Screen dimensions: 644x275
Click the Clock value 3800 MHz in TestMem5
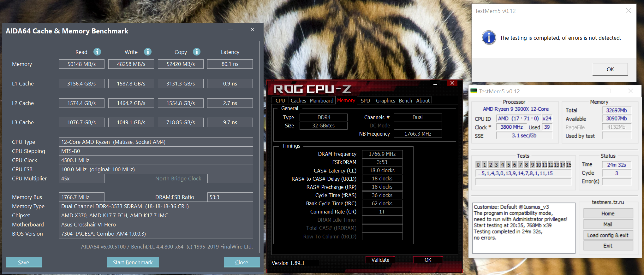511,127
